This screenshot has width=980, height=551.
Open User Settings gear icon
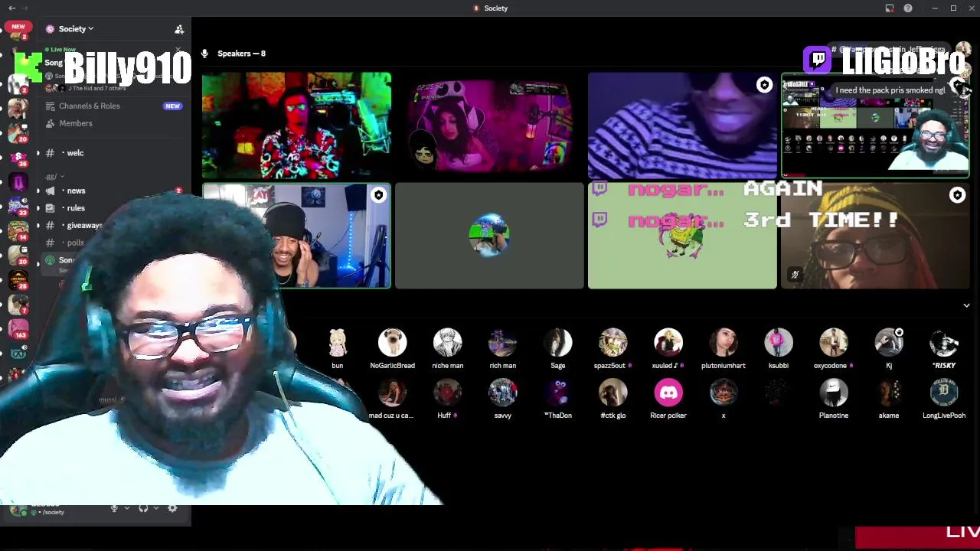point(172,508)
